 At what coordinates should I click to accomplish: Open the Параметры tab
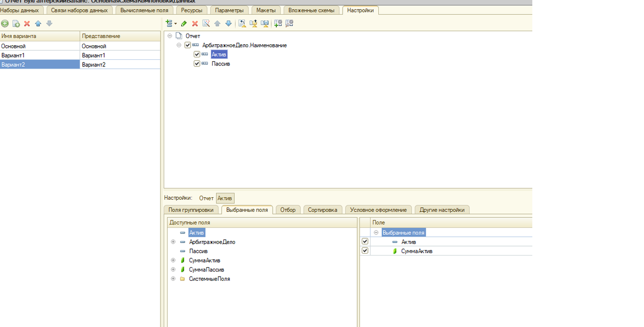pos(229,10)
